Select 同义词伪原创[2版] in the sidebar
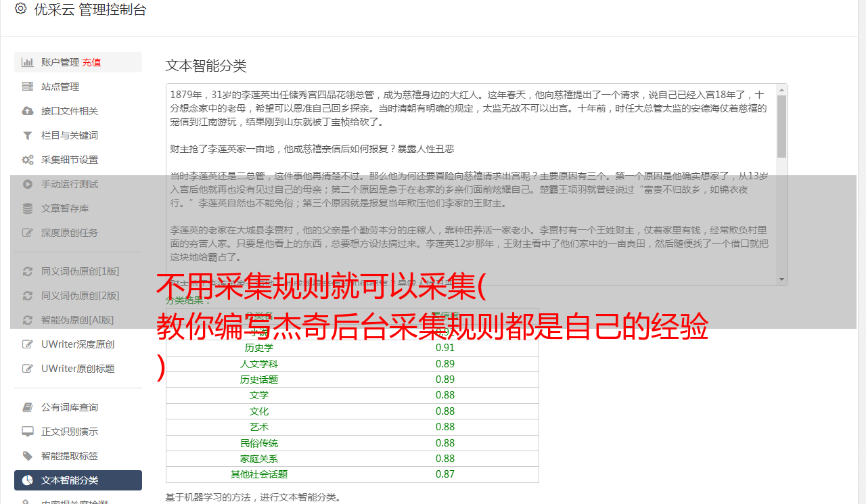Image resolution: width=866 pixels, height=504 pixels. [78, 296]
